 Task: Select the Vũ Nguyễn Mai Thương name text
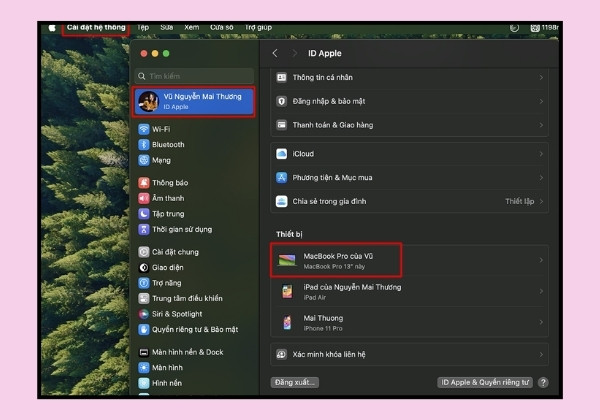pyautogui.click(x=202, y=96)
